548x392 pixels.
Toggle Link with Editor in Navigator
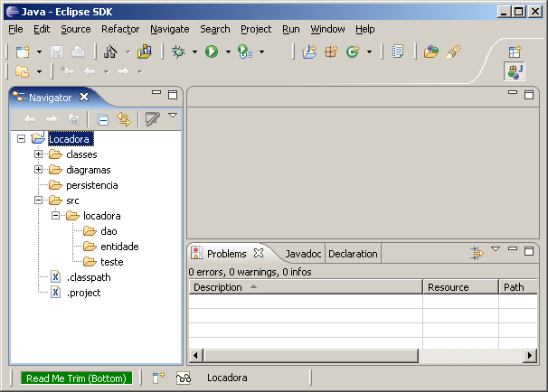124,118
